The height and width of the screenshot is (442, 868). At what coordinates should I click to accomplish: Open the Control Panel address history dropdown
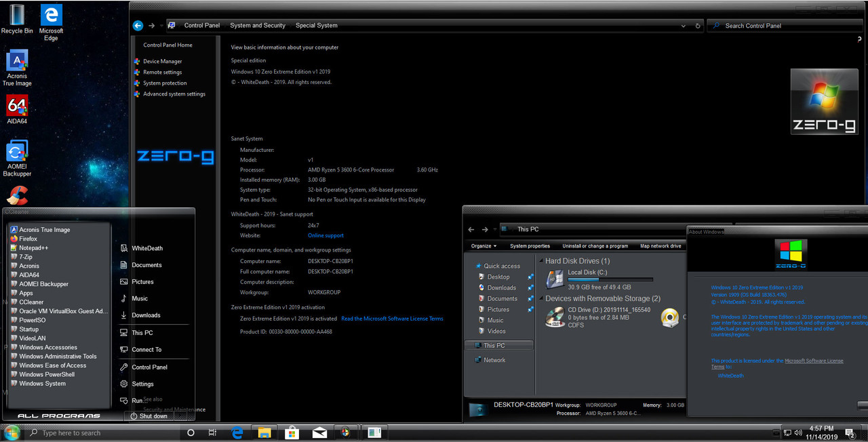pyautogui.click(x=683, y=26)
